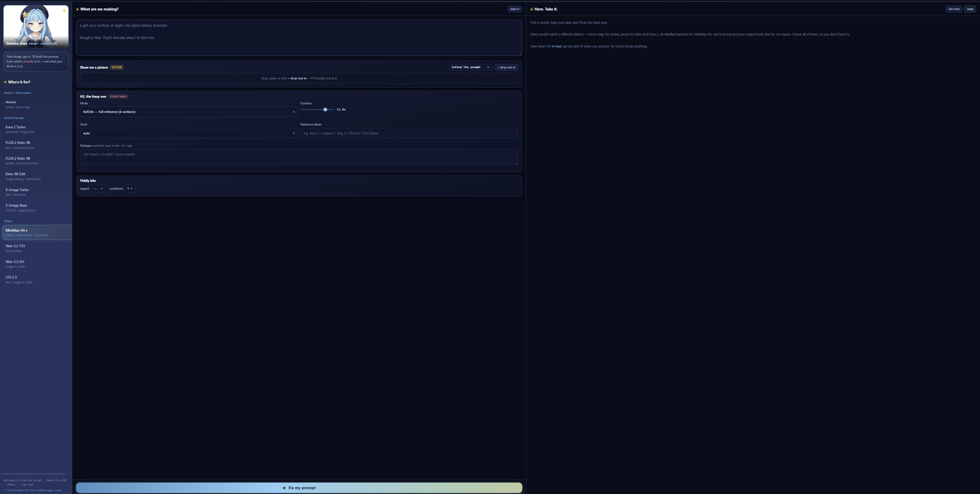Choose the Z-Image Turbo model
Viewport: 980px width, 494px height.
click(37, 192)
